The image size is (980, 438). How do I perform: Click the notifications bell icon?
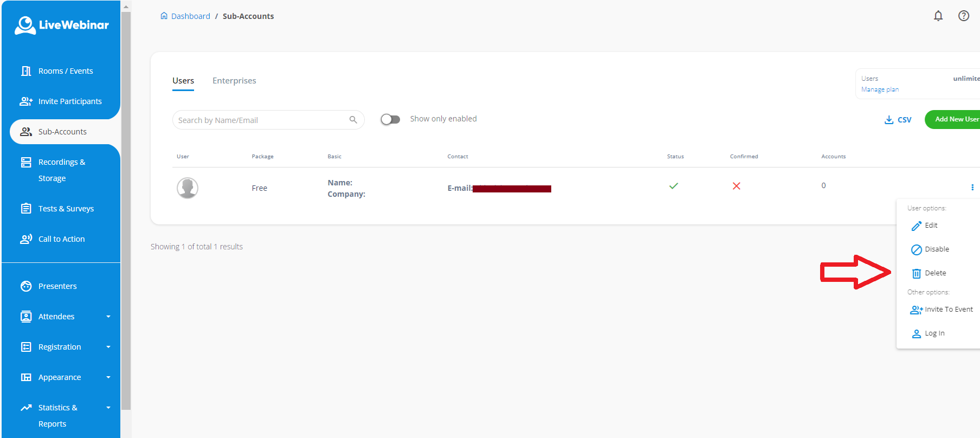938,16
